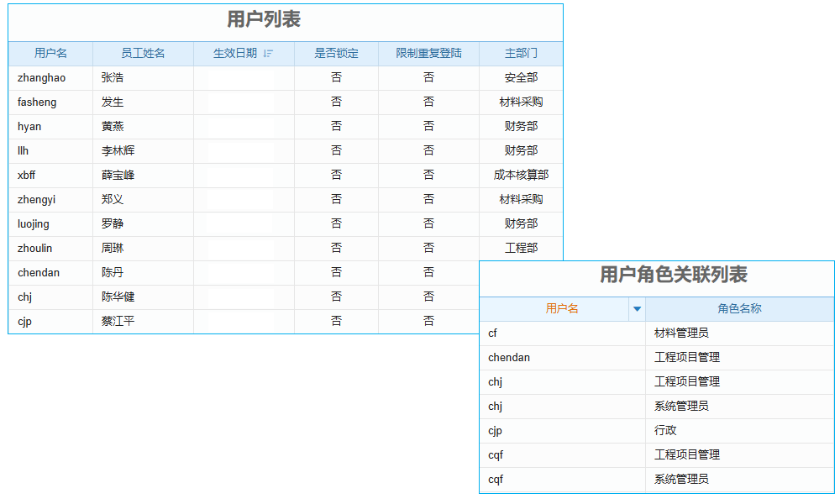Image resolution: width=840 pixels, height=504 pixels.
Task: Select the 财务部 department for luojing
Action: tap(519, 223)
